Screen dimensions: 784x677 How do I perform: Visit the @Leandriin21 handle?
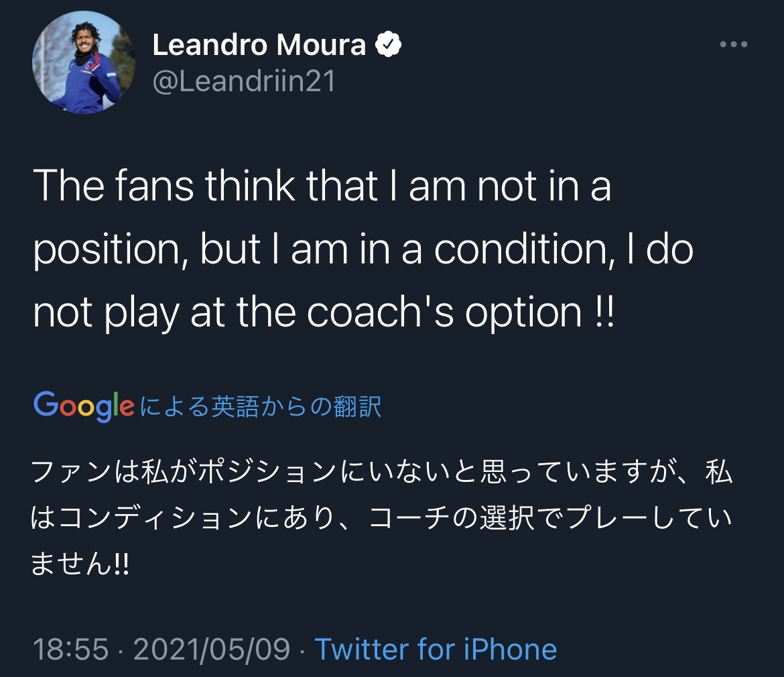(x=244, y=82)
